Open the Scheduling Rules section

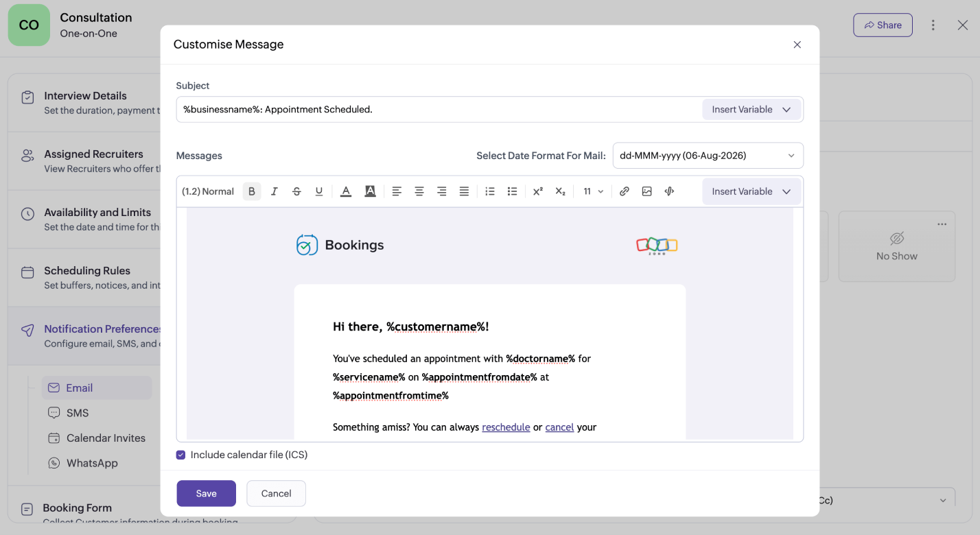pyautogui.click(x=84, y=277)
